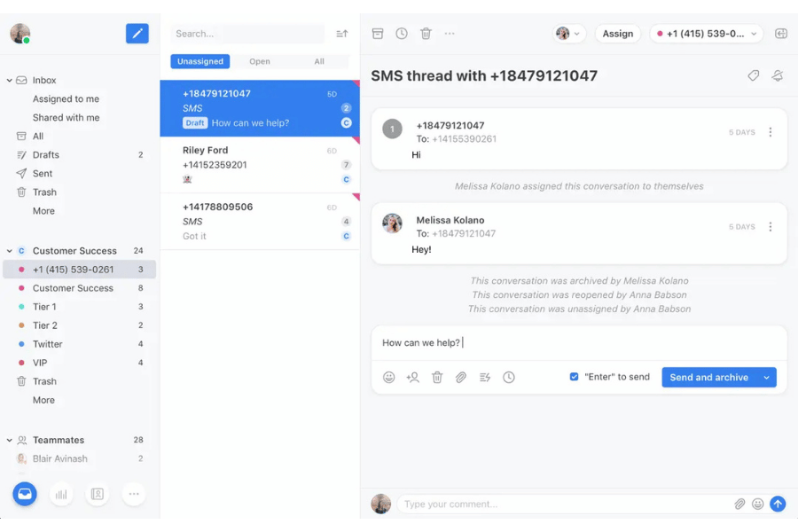
Task: Select the +1 (415) 539-0261 inbox
Action: (x=80, y=270)
